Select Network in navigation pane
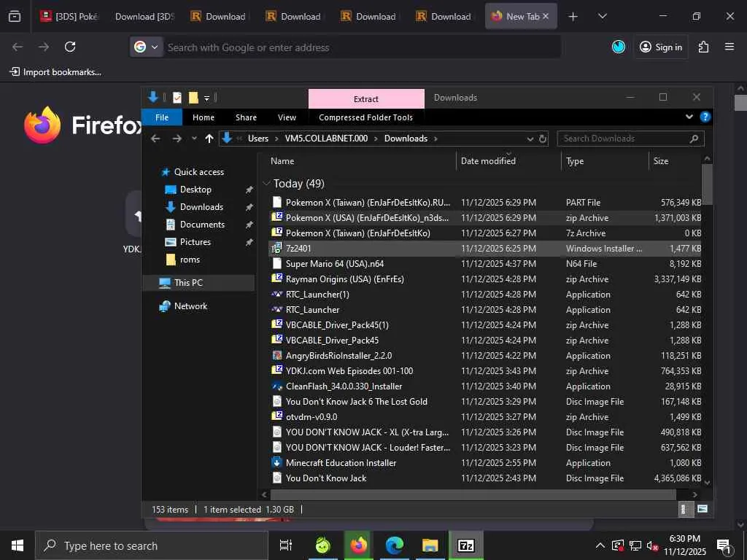 tap(190, 306)
